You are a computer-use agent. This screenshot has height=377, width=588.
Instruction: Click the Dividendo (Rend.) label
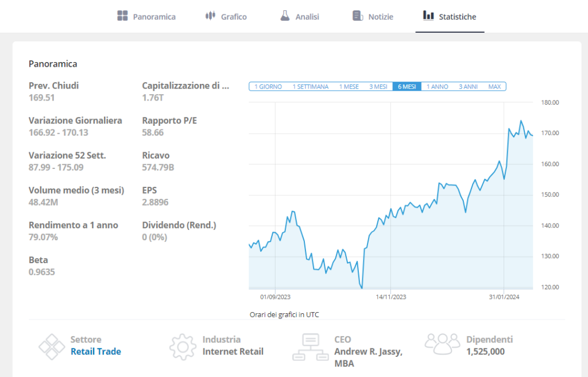coord(179,225)
